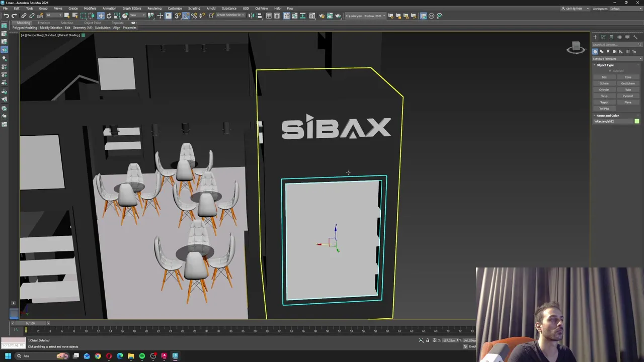The height and width of the screenshot is (362, 644).
Task: Activate the Select and Move tool
Action: pos(101,16)
